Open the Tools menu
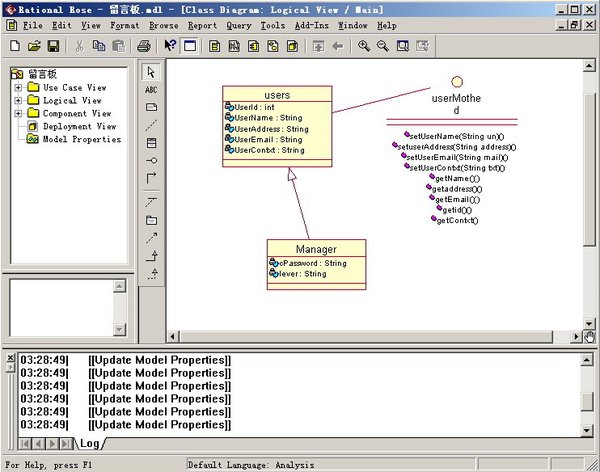The height and width of the screenshot is (472, 600). point(273,26)
